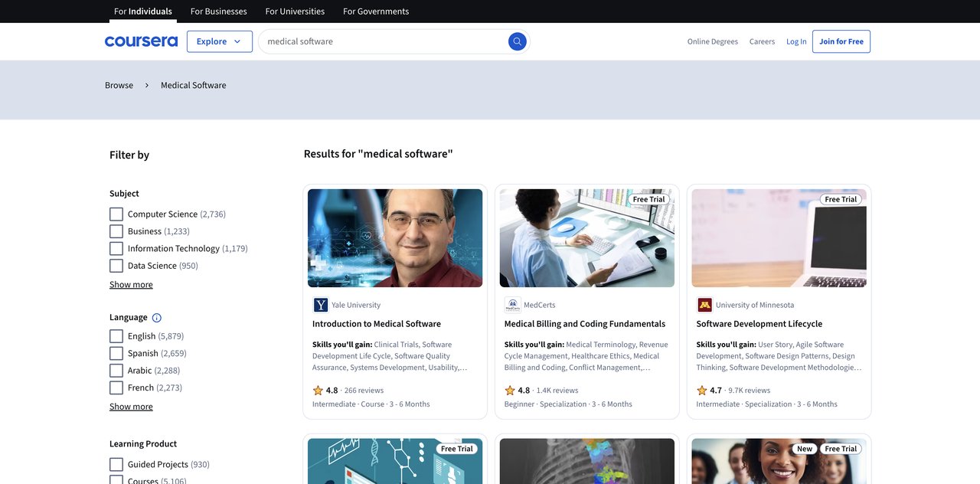Toggle the French language filter

pos(116,388)
